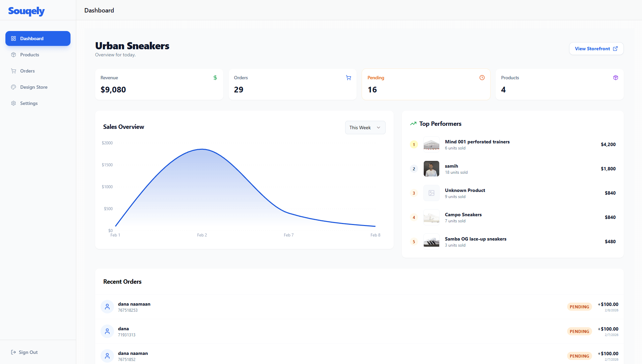Select the samih thumbnail in Top Performers
Viewport: 642px width, 364px height.
click(x=431, y=169)
